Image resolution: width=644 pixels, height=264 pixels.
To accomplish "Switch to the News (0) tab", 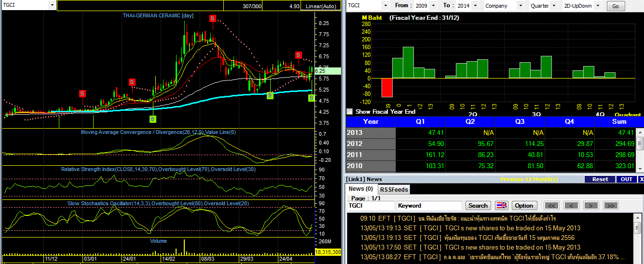I will [x=361, y=189].
